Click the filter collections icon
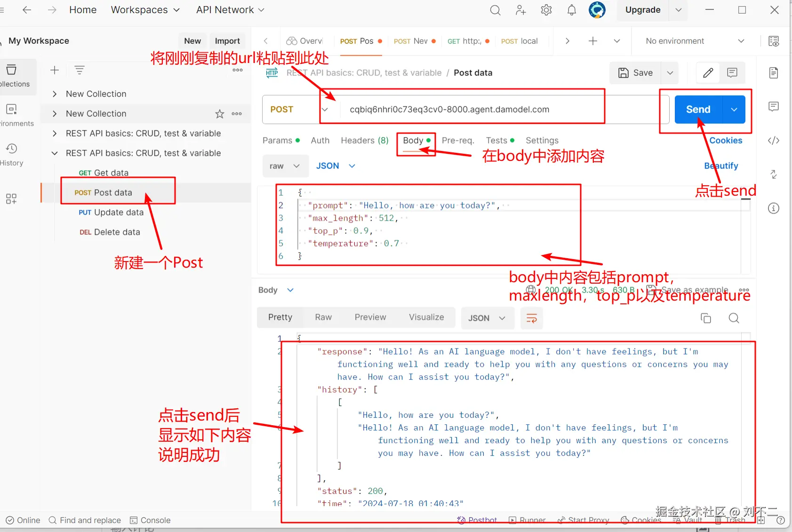The image size is (792, 532). pos(80,70)
